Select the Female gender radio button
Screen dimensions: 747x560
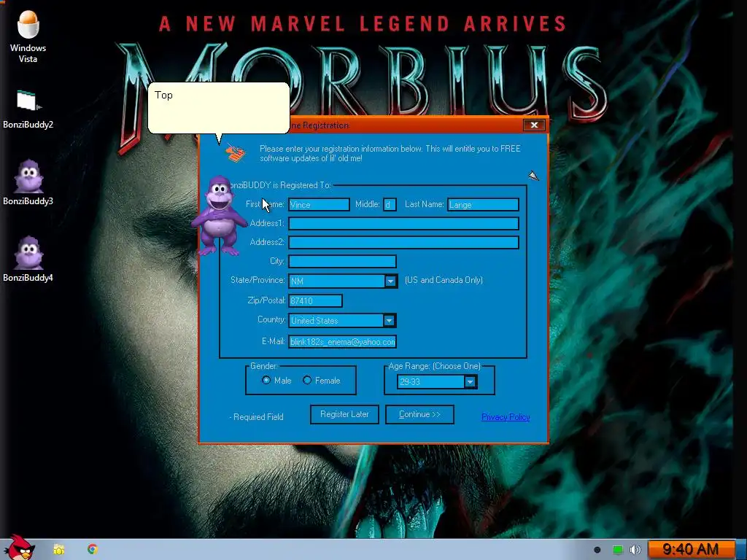pyautogui.click(x=307, y=380)
